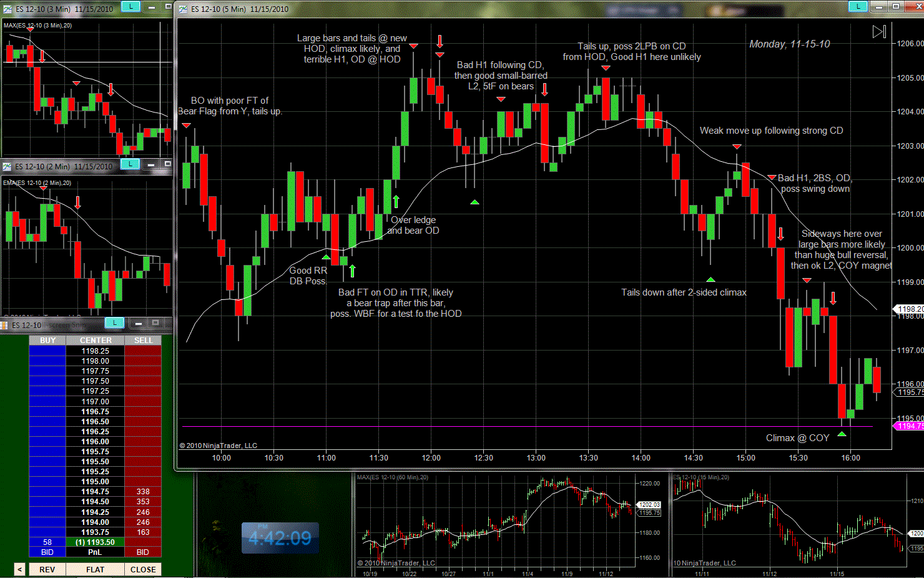Click the cyan L link button on 5 Min chart
This screenshot has height=578, width=924.
pyautogui.click(x=858, y=6)
